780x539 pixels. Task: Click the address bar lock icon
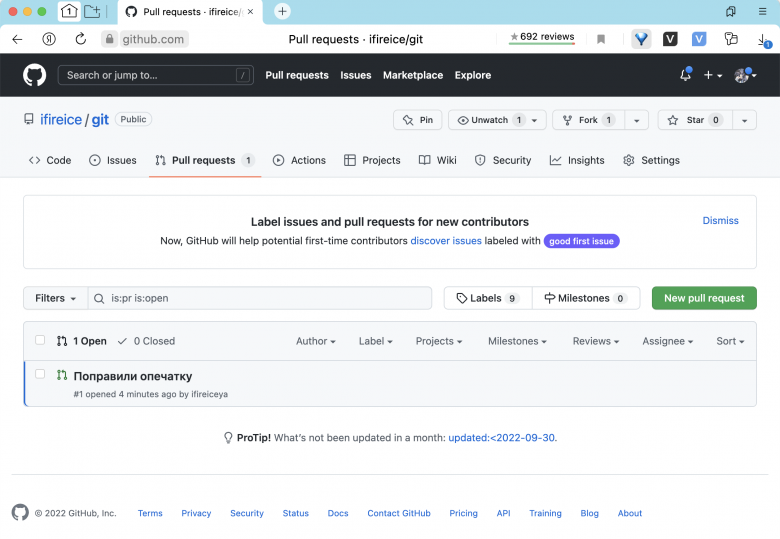click(109, 39)
